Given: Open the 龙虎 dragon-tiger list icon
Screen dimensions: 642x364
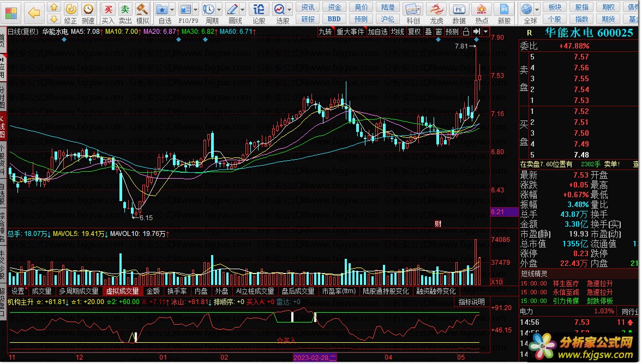Looking at the screenshot, I should click(x=436, y=13).
